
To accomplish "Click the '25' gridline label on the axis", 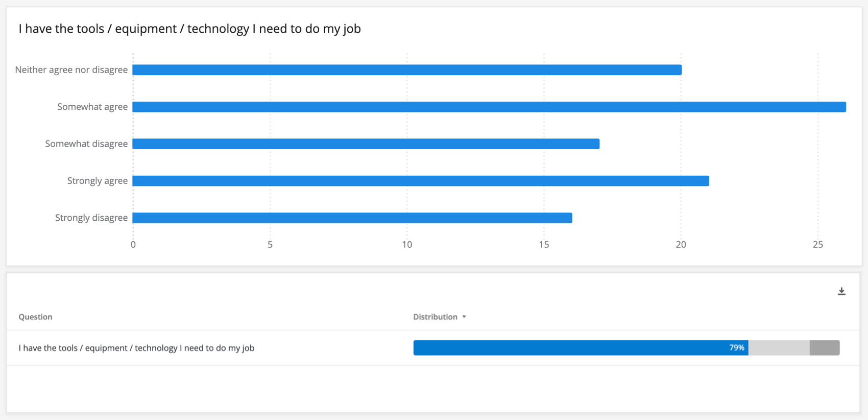I will point(817,244).
